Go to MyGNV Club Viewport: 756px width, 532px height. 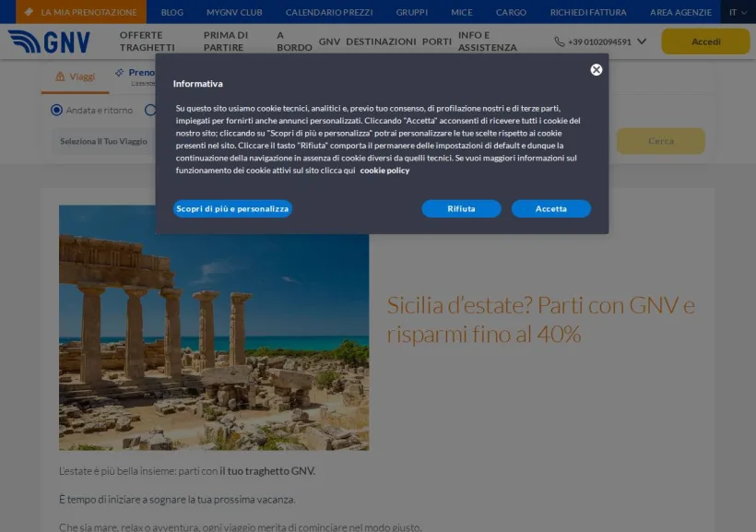tap(234, 13)
